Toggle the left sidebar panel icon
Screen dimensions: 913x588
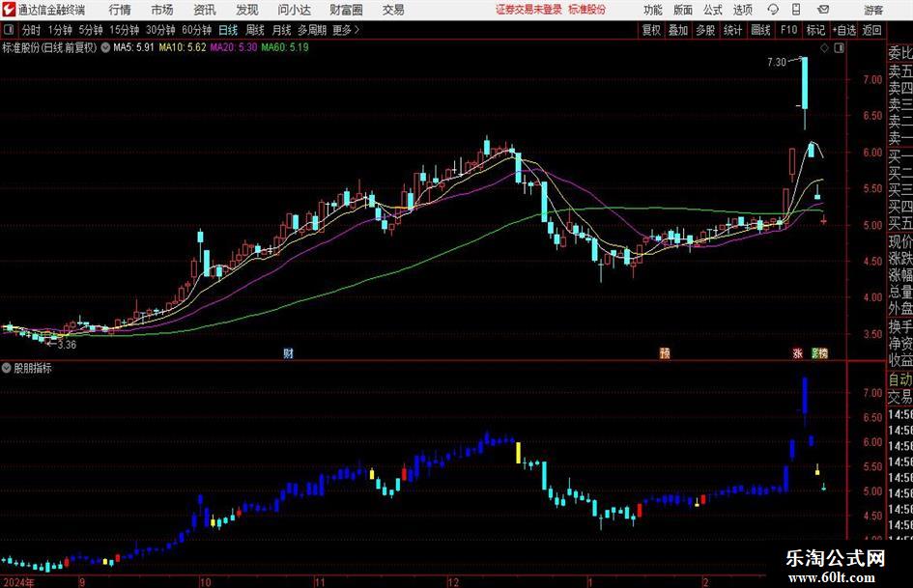pyautogui.click(x=8, y=30)
